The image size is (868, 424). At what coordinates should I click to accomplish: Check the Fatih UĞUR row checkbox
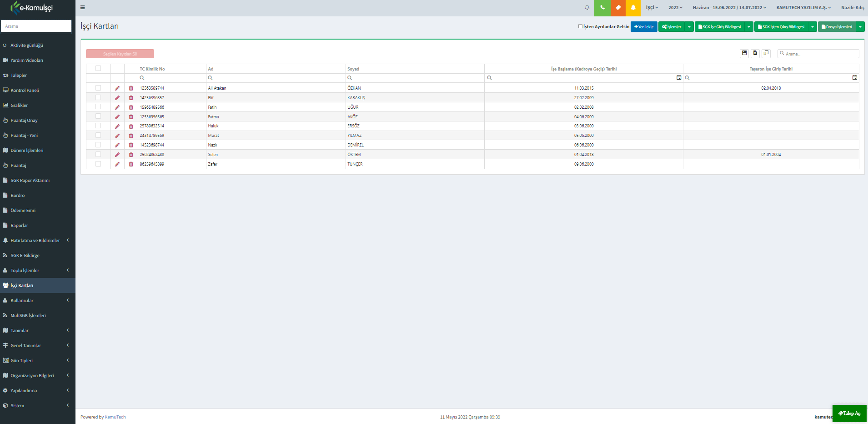pyautogui.click(x=98, y=106)
